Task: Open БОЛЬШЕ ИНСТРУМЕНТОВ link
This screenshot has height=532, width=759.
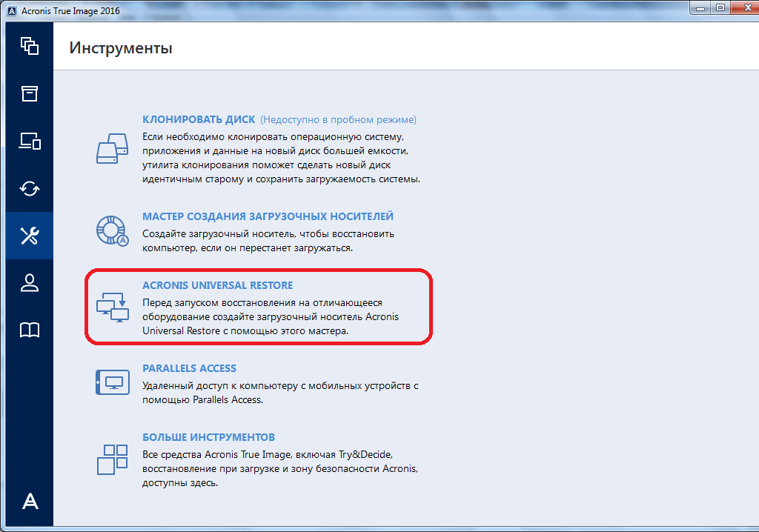Action: click(x=208, y=437)
